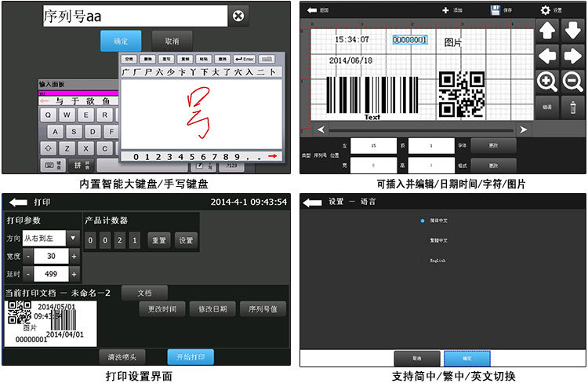Image resolution: width=588 pixels, height=383 pixels.
Task: Tap keyboard switch key at bottom-left of keyboard
Action: pos(53,165)
